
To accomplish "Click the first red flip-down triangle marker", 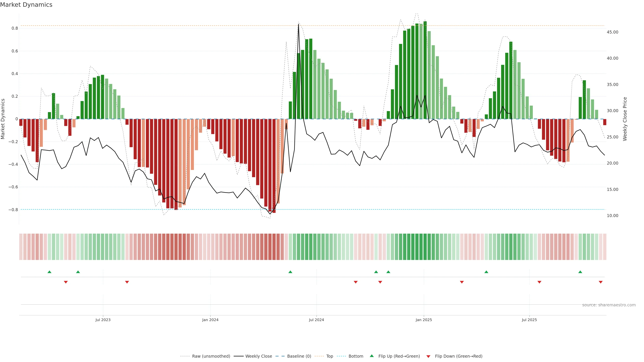I will coord(66,282).
